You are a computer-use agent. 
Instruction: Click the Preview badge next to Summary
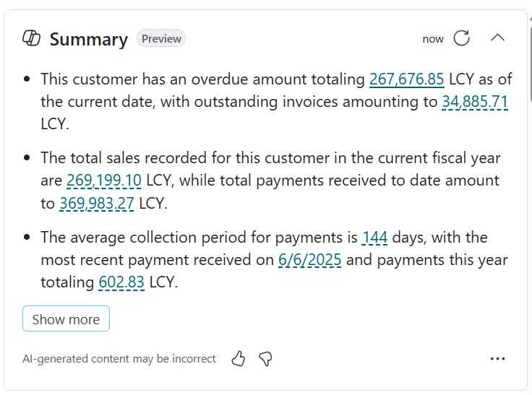point(161,38)
